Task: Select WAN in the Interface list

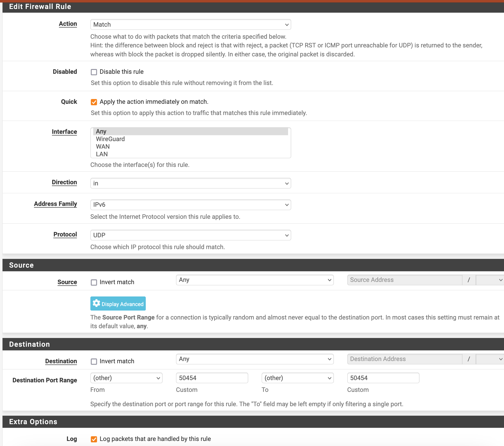Action: coord(191,146)
